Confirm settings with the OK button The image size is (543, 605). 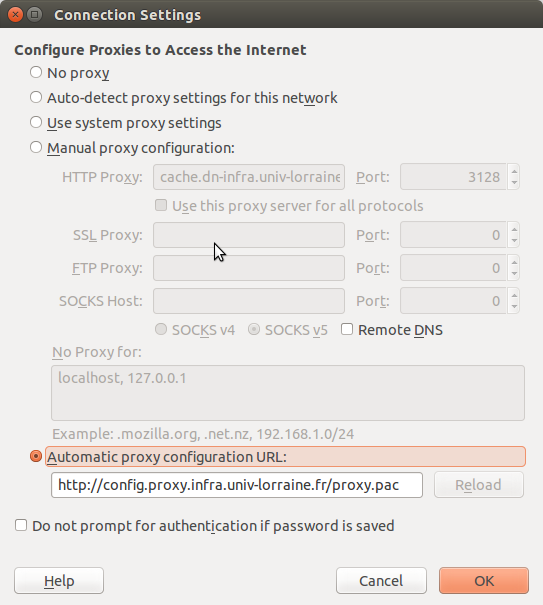click(x=484, y=580)
